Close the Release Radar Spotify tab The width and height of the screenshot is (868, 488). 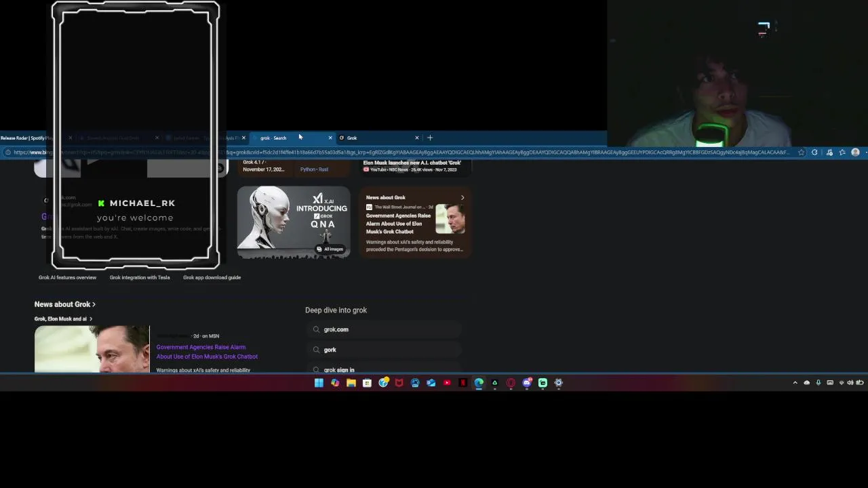(x=70, y=138)
